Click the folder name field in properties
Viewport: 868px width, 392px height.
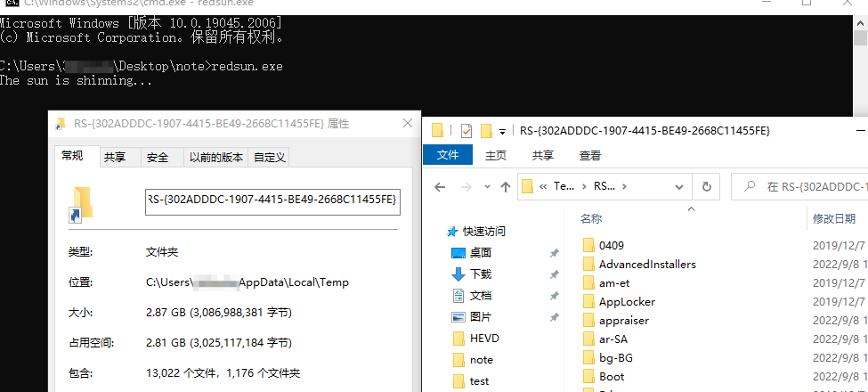point(272,202)
